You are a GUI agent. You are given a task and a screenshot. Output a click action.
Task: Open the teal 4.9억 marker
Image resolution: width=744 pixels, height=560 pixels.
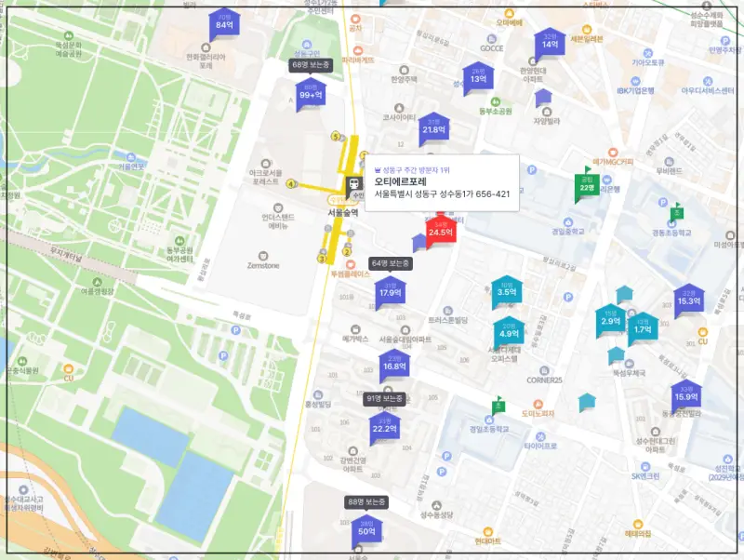509,333
